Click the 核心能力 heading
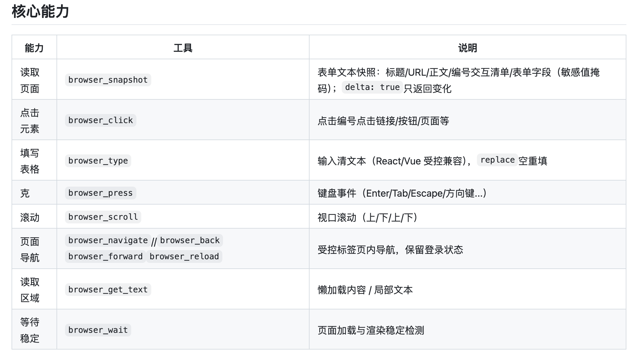The width and height of the screenshot is (644, 355). (x=40, y=12)
